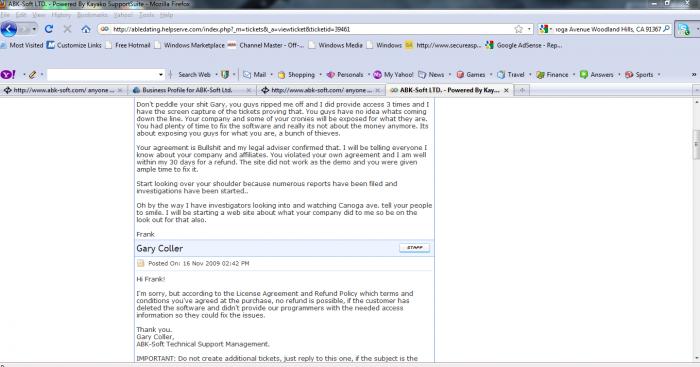This screenshot has width=700, height=367.
Task: Open the History menu
Action: point(61,15)
